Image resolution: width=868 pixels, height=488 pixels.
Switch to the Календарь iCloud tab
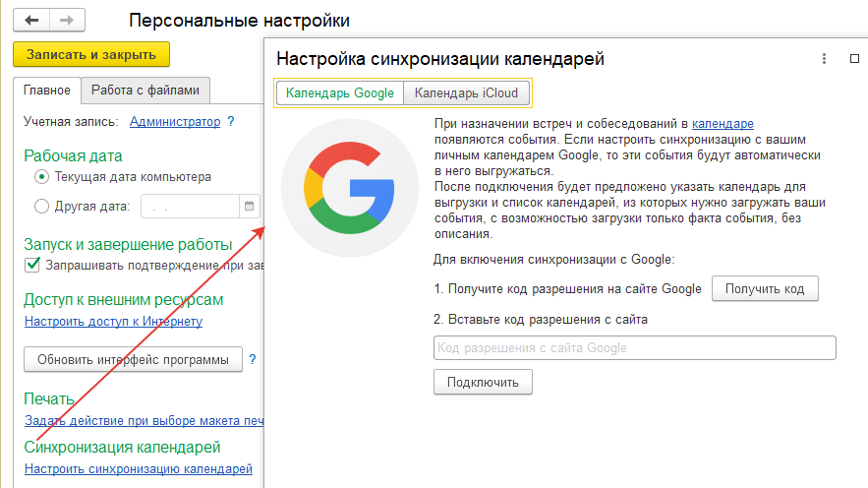coord(466,93)
